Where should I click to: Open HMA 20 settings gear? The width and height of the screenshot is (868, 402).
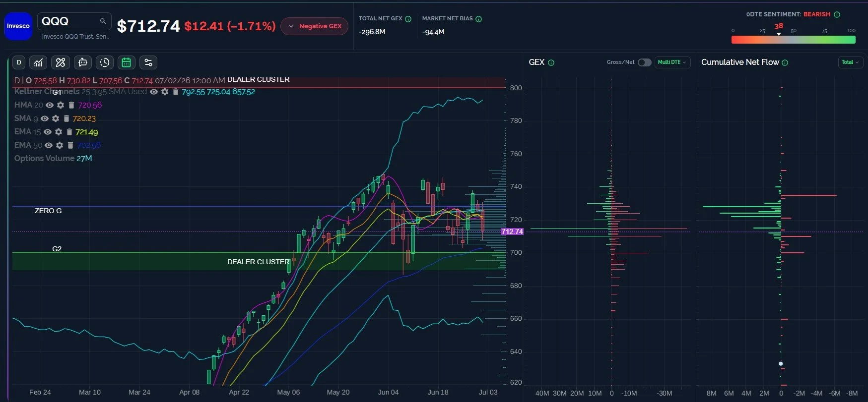pos(61,105)
